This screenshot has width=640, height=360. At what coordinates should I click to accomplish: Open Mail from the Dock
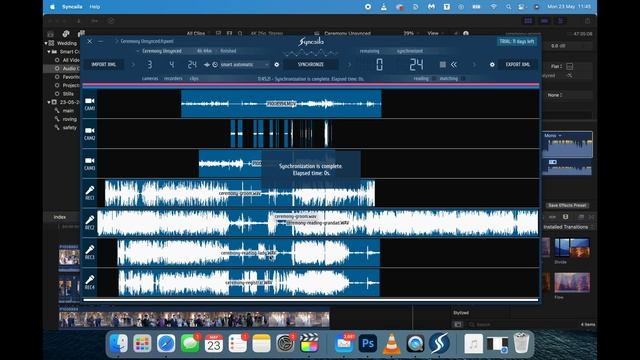344,343
